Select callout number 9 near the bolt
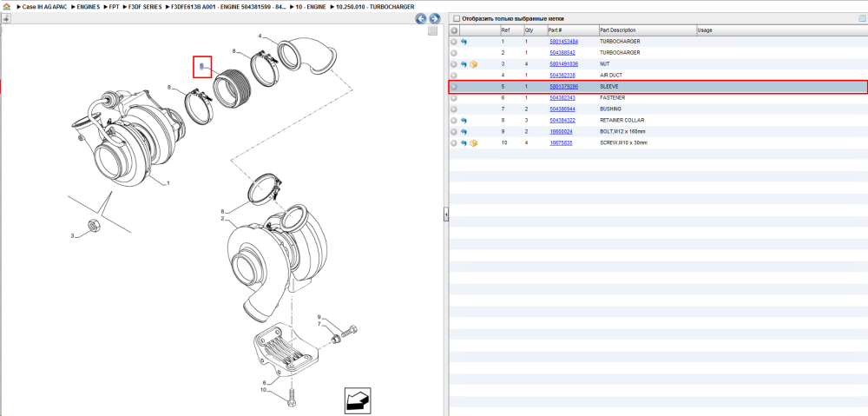This screenshot has width=868, height=416. tap(319, 317)
